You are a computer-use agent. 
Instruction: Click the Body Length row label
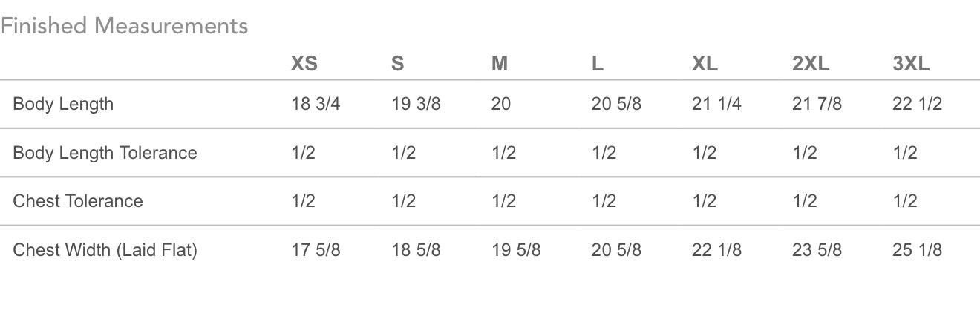tap(63, 104)
